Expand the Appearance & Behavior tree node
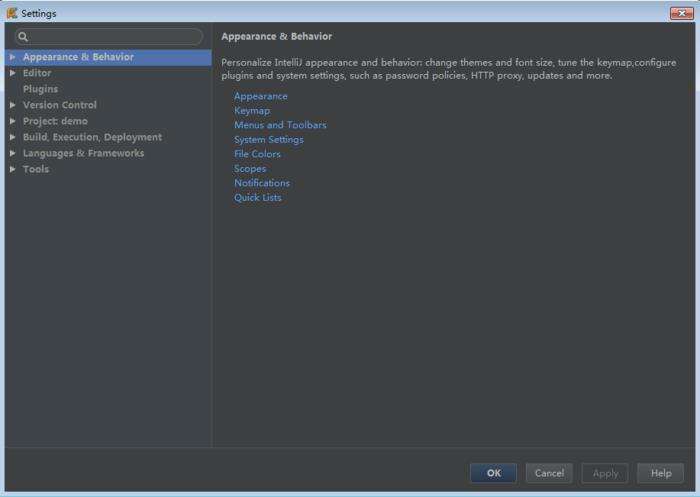The image size is (700, 497). (12, 57)
